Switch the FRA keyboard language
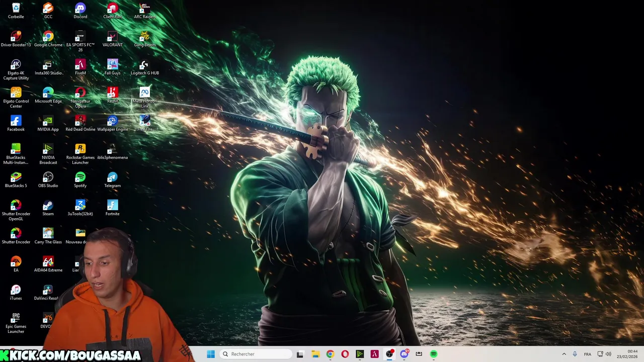The image size is (644, 362). click(588, 354)
